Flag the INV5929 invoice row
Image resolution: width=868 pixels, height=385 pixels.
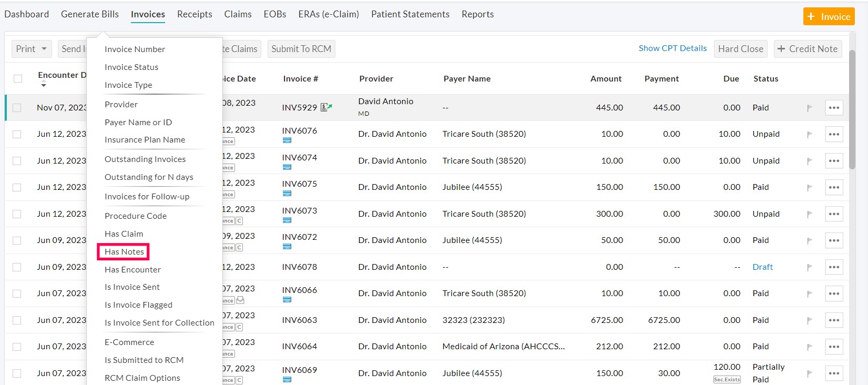[809, 108]
